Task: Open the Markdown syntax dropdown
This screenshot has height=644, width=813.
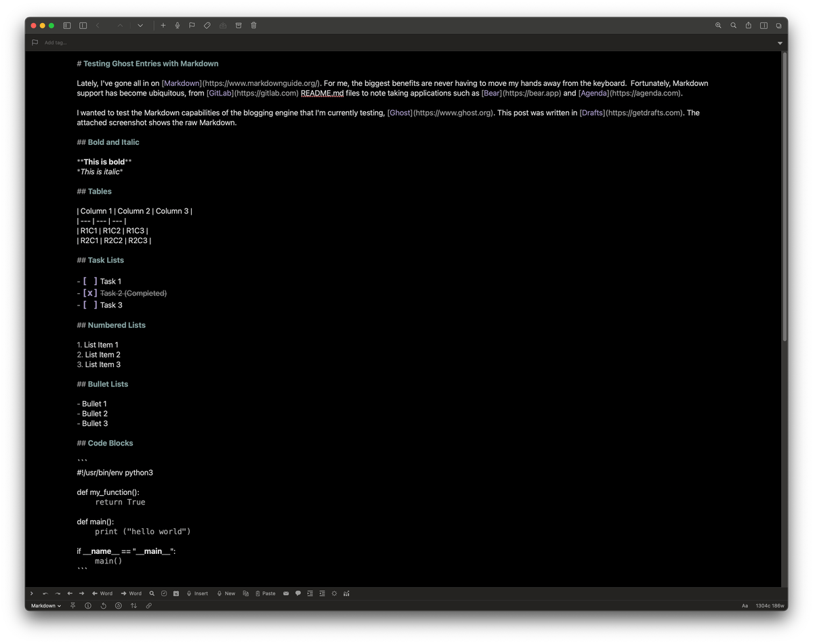Action: (x=44, y=605)
